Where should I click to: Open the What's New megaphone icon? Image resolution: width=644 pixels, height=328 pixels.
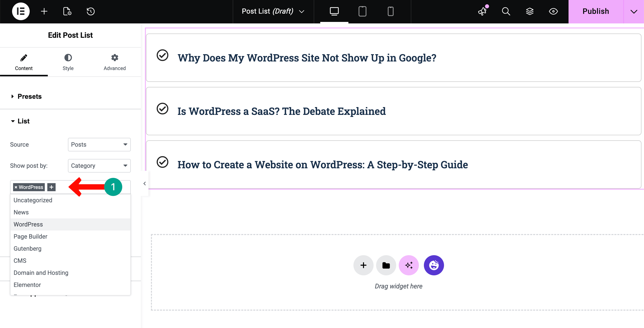pyautogui.click(x=482, y=11)
